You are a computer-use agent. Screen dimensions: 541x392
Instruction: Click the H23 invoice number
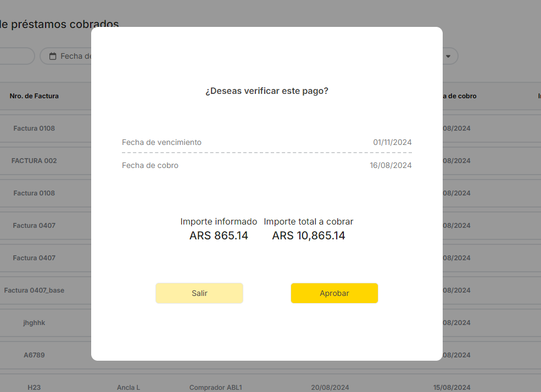[34, 388]
